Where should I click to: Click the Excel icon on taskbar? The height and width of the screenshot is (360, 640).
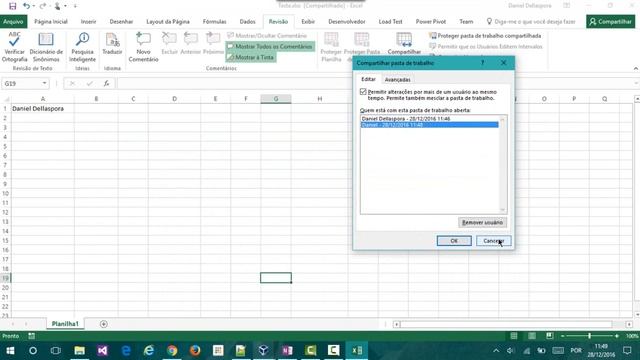click(x=357, y=351)
